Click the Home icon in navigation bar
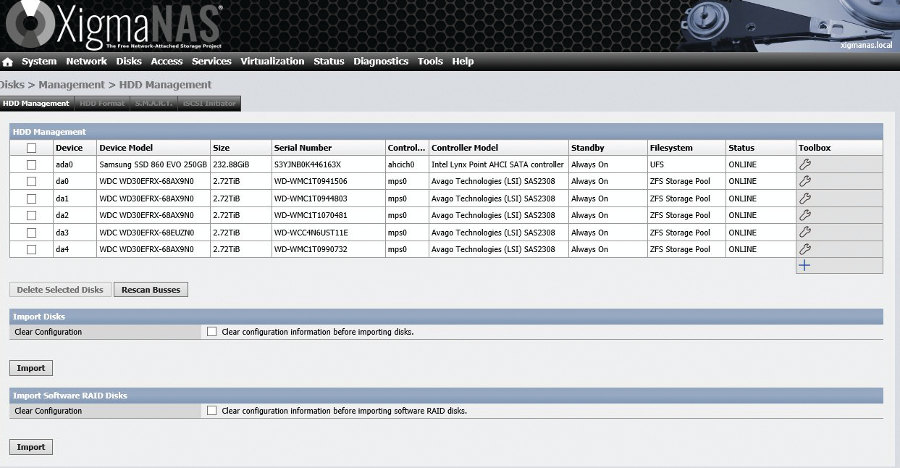900x468 pixels. point(8,62)
